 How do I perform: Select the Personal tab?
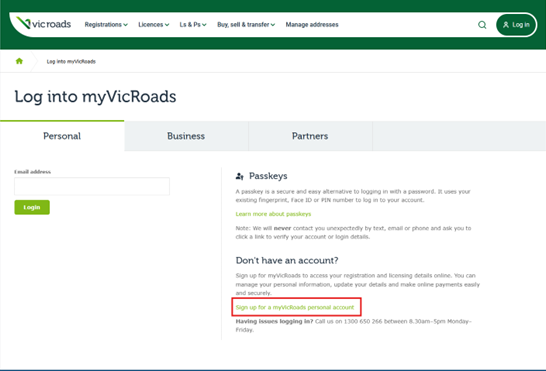tap(62, 136)
